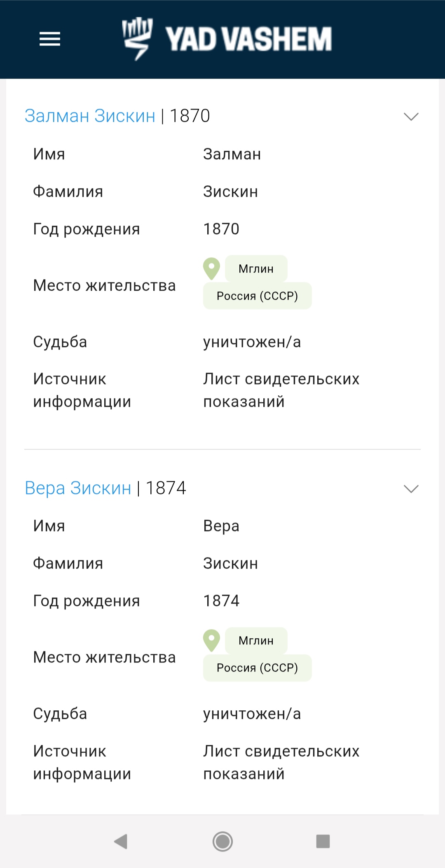Screen dimensions: 445x868
Task: Click map pin in Вера Зискин record
Action: point(211,640)
